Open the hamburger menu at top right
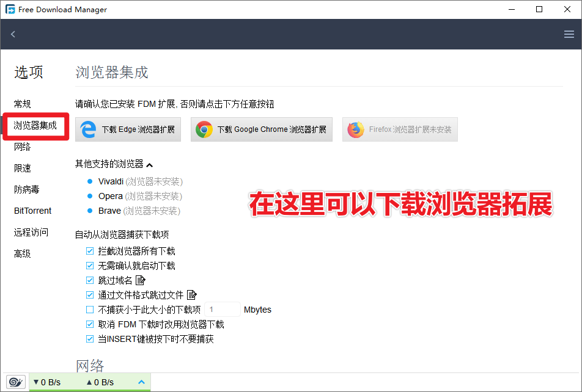This screenshot has width=582, height=392. tap(569, 34)
